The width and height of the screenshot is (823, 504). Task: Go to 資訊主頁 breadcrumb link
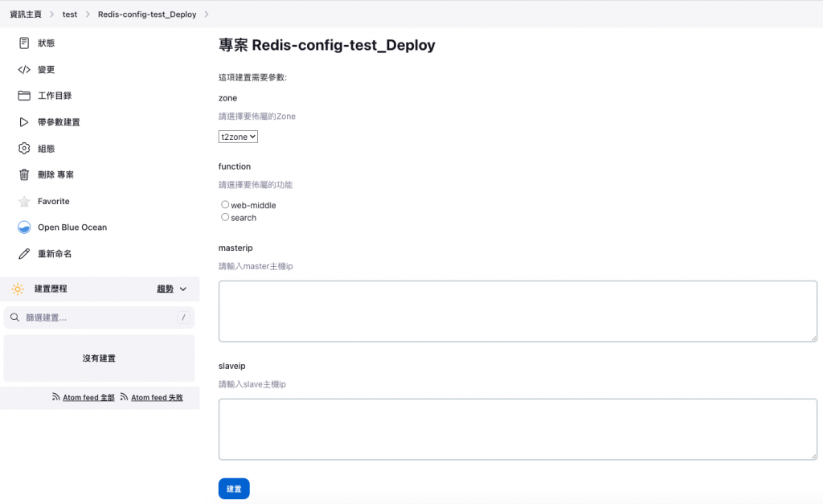tap(26, 14)
